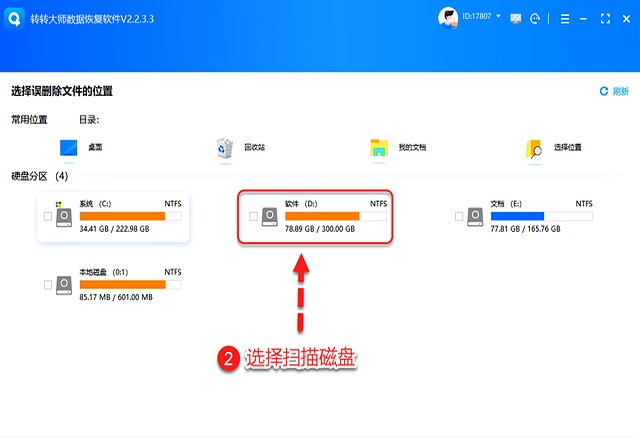
Task: Click the D: drive usage bar
Action: [336, 216]
